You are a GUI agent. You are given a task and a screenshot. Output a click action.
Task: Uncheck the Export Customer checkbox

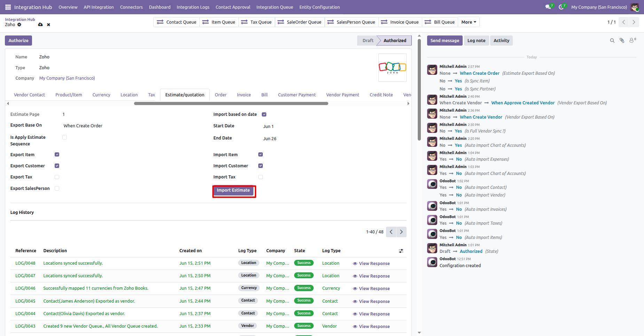(x=57, y=166)
